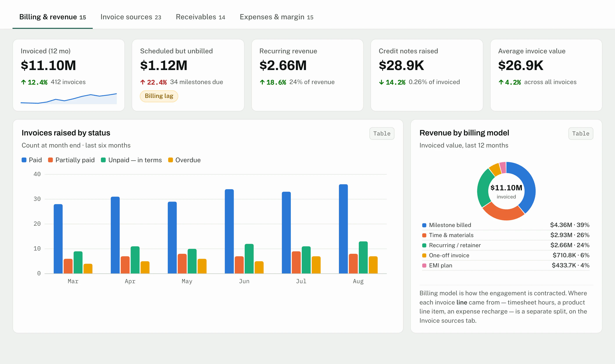Click the Invoiced (12 mo) sparkline chart
This screenshot has width=615, height=364.
tap(69, 99)
